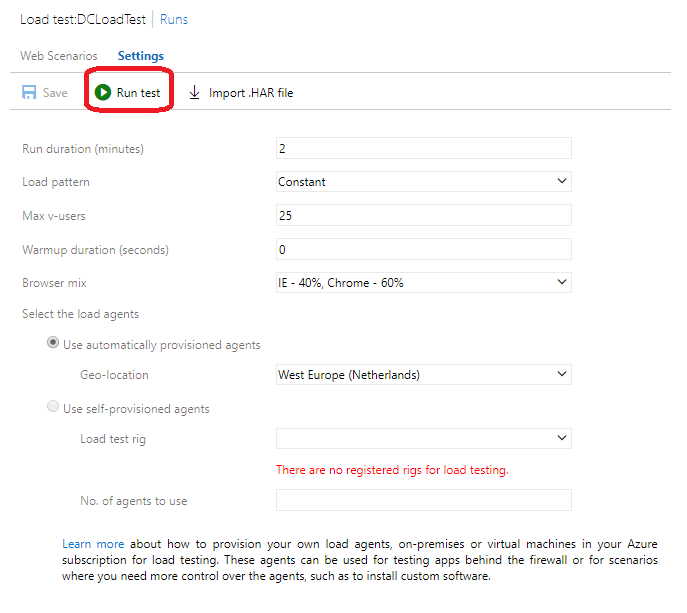Open the Browser mix dropdown

click(424, 282)
